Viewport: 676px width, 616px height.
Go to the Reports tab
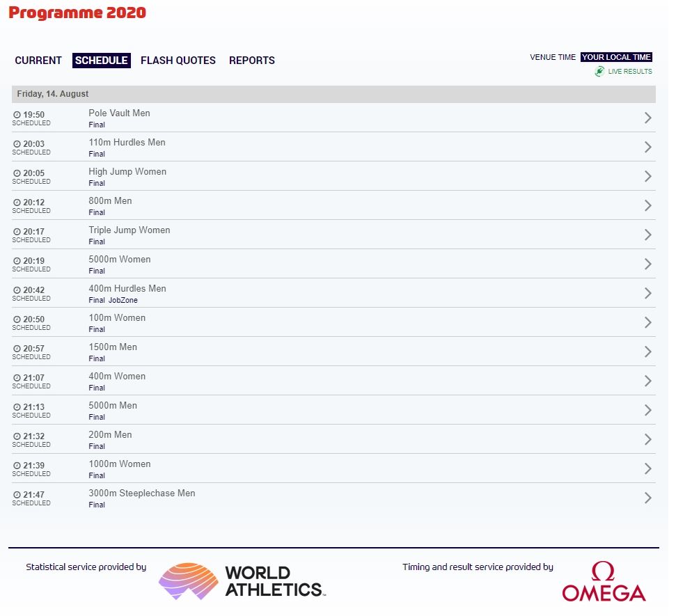[252, 61]
